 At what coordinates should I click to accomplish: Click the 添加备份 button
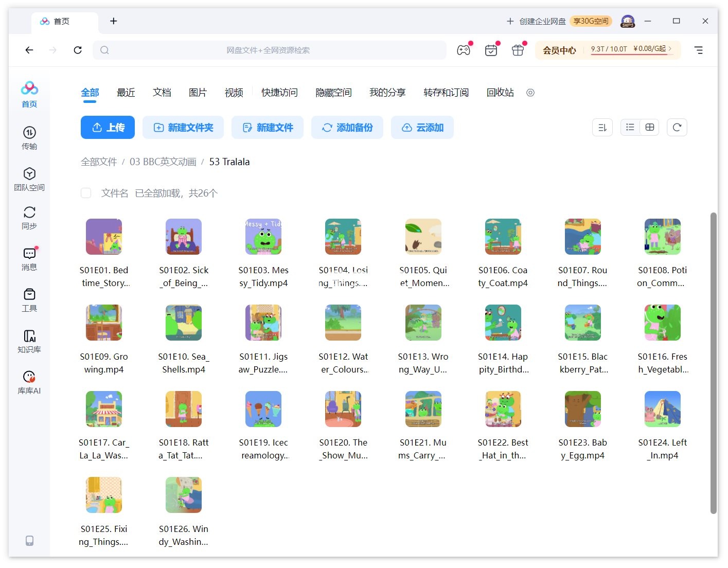(x=347, y=128)
